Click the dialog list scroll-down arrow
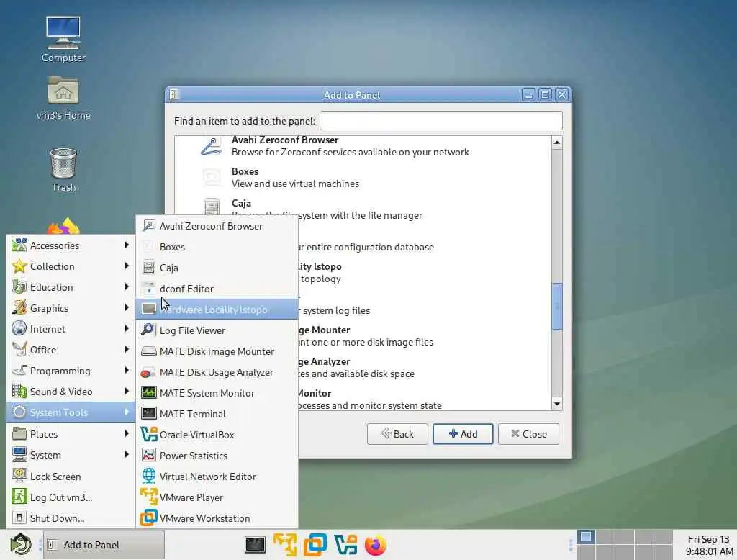This screenshot has height=560, width=737. (x=556, y=403)
